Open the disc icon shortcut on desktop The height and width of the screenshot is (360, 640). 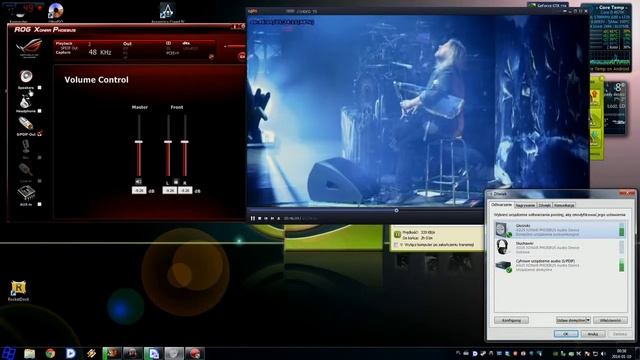pyautogui.click(x=56, y=11)
